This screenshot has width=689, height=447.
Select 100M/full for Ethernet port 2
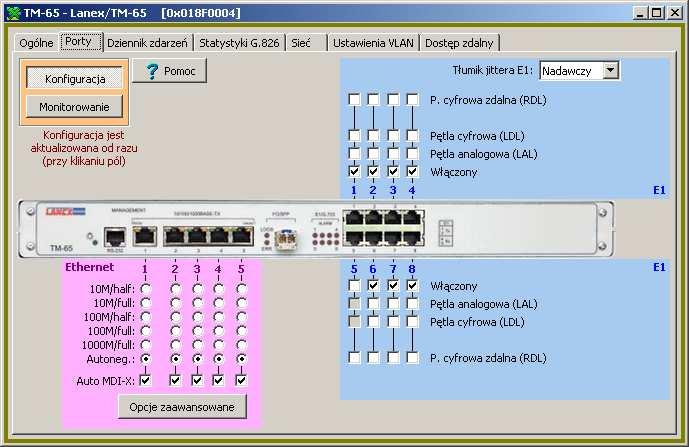(175, 331)
